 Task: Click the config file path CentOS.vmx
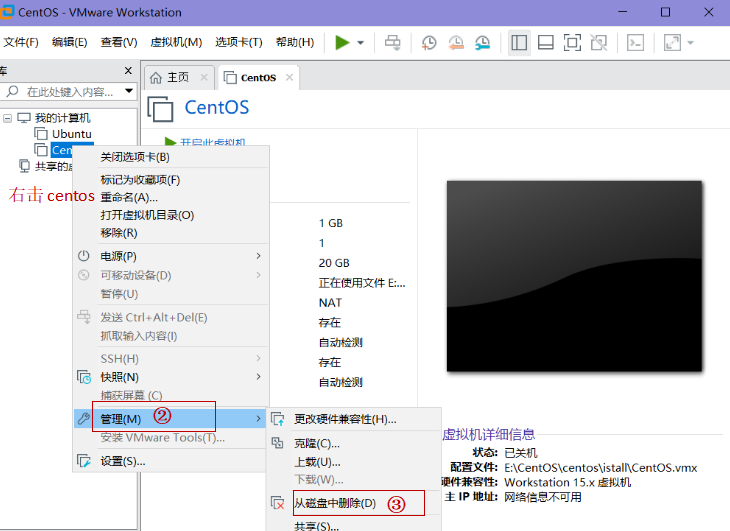601,468
